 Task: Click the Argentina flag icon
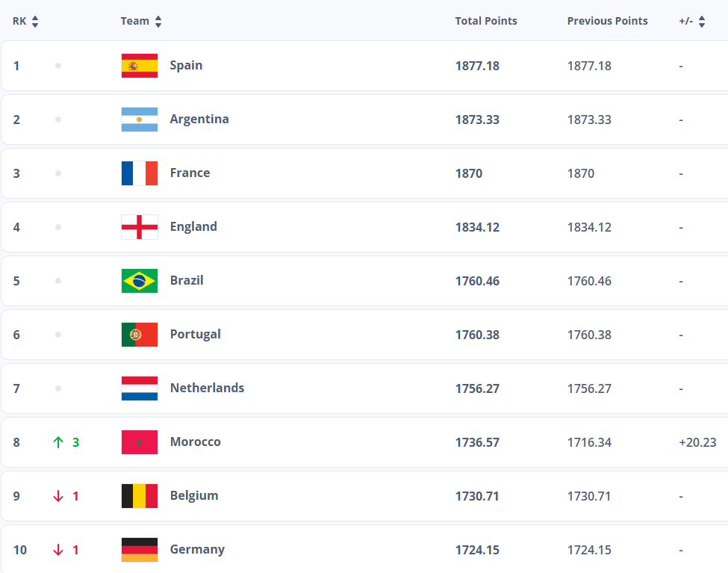coord(140,120)
